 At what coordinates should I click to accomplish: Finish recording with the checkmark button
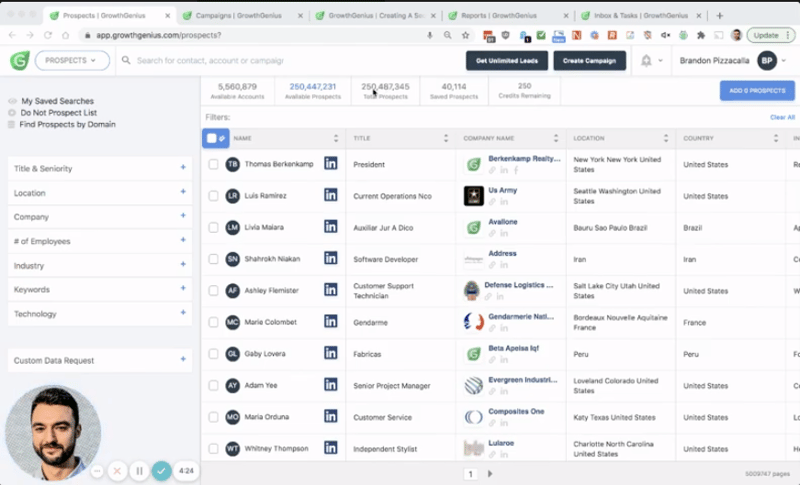point(161,471)
